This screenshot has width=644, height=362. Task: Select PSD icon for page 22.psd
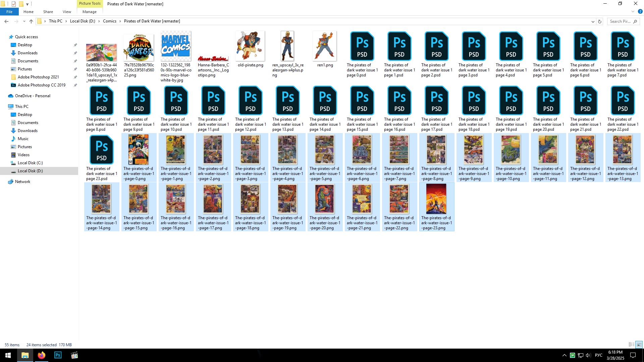pyautogui.click(x=623, y=100)
